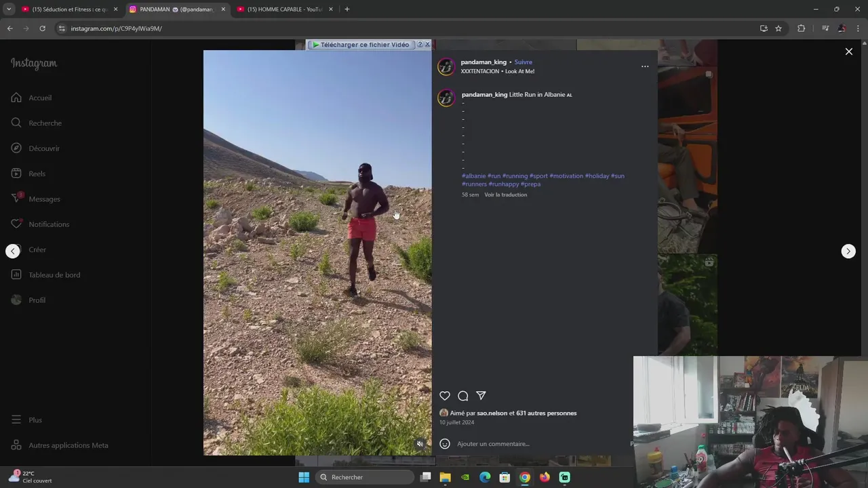Click Suivre to follow pandaman_king
The image size is (868, 488).
[x=523, y=62]
